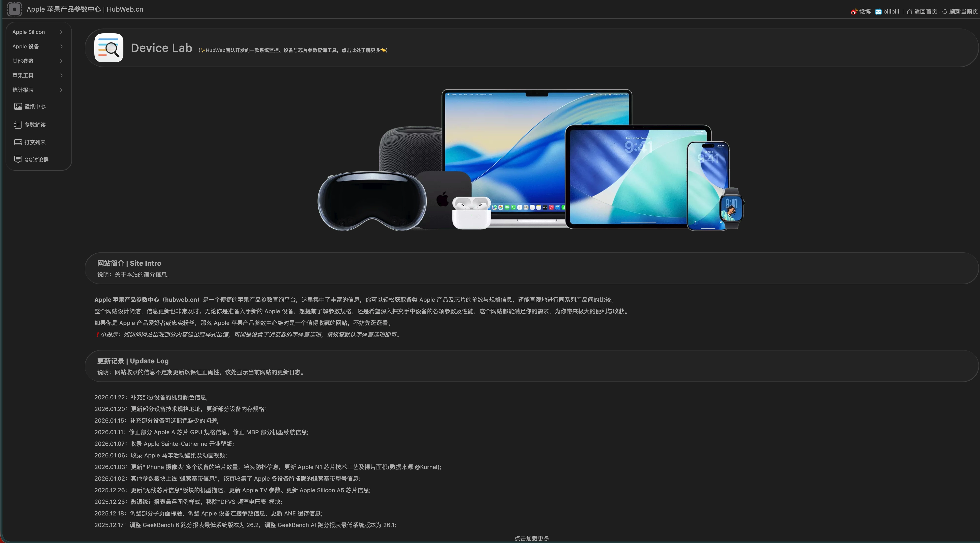The width and height of the screenshot is (980, 543).
Task: Click the chat icon for QQ讨论群
Action: point(18,159)
